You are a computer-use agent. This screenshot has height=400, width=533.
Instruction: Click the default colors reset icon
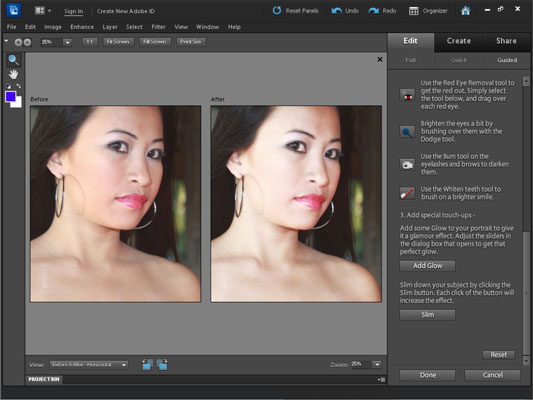pos(8,86)
